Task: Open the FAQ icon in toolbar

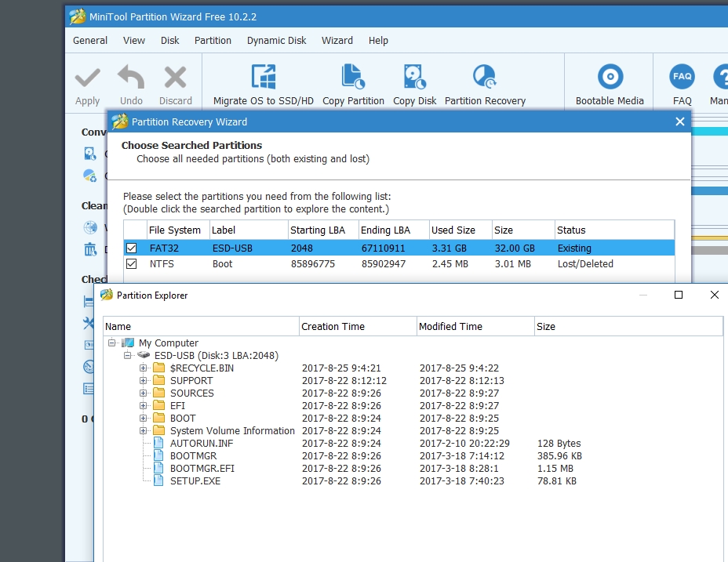Action: point(682,77)
